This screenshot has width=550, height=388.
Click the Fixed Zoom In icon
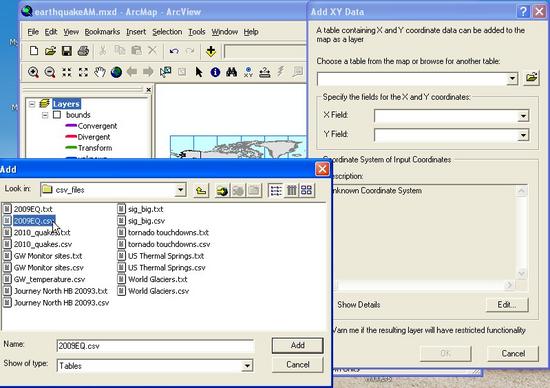pos(67,72)
